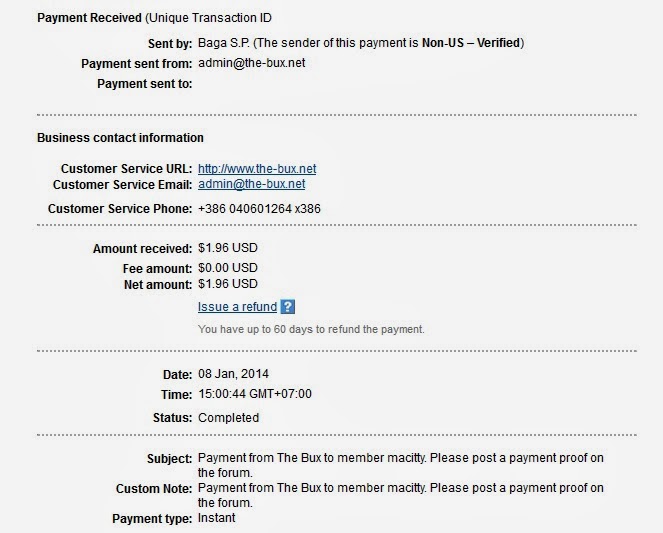Click the time 15:00:44 GMT+07:00
Image resolution: width=663 pixels, height=533 pixels.
[255, 394]
